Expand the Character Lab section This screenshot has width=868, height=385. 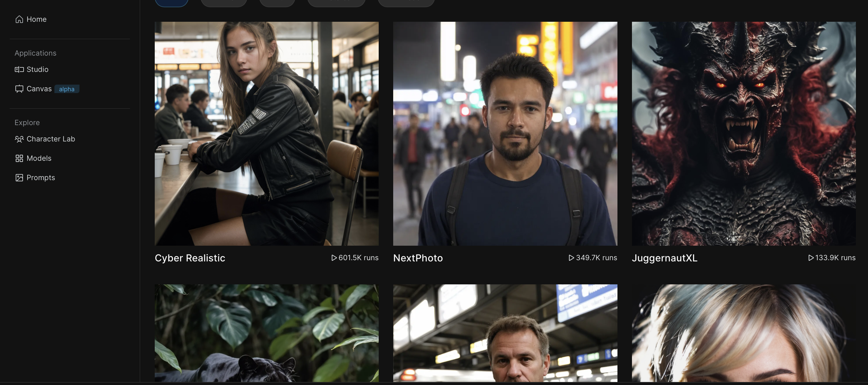[51, 139]
